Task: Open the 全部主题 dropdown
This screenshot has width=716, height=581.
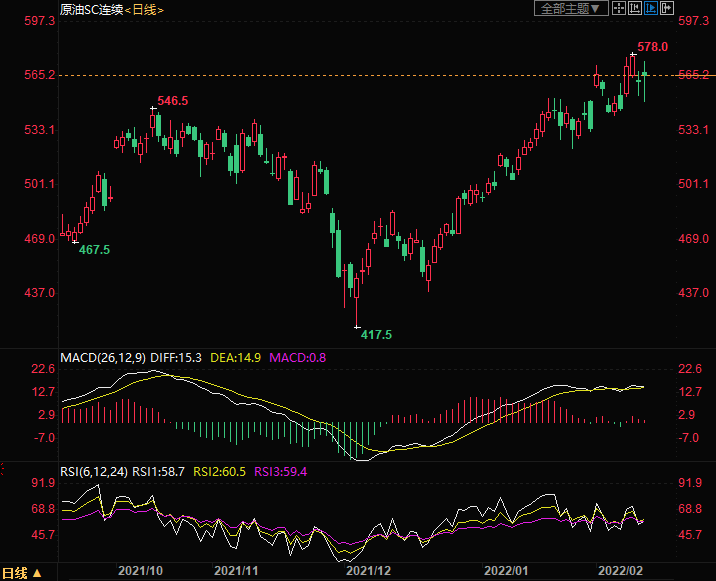Action: pyautogui.click(x=571, y=8)
